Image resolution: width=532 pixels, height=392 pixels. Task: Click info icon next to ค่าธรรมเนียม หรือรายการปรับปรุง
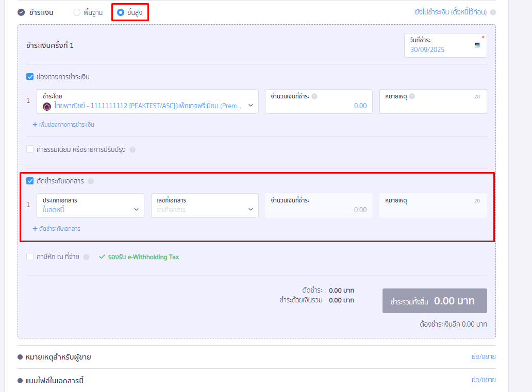[132, 150]
